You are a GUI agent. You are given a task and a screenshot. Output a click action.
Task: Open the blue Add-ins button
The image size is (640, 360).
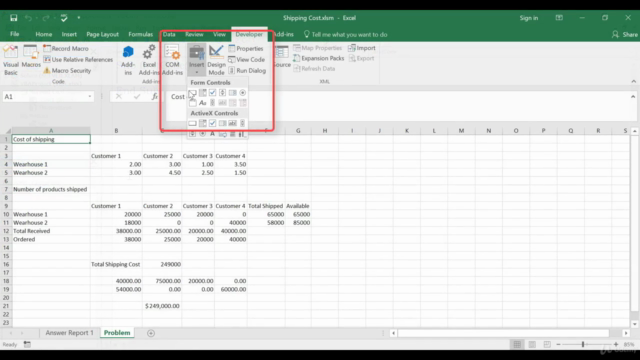(x=128, y=60)
